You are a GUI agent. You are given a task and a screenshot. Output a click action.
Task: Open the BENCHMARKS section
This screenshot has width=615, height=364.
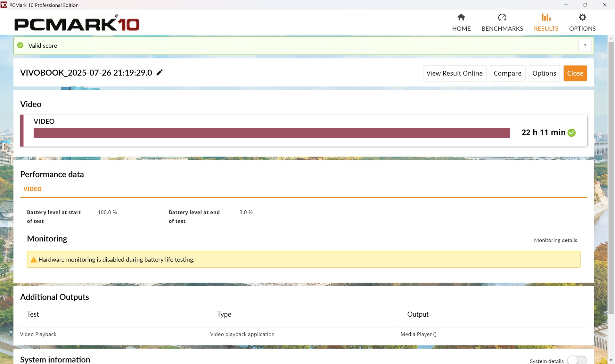[502, 22]
